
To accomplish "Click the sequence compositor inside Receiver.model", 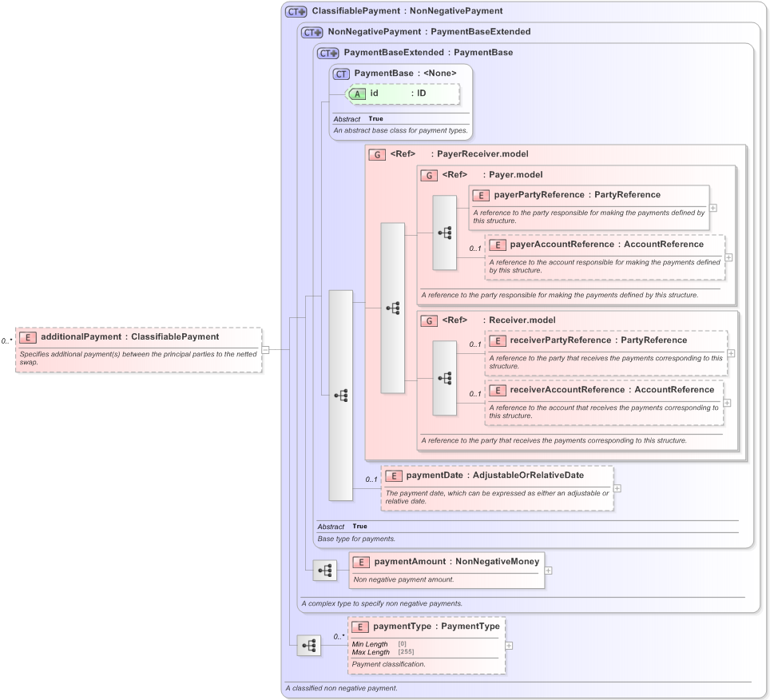I will pyautogui.click(x=444, y=378).
